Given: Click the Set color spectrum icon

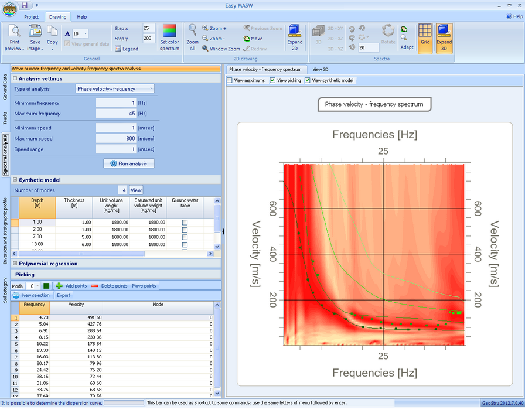Looking at the screenshot, I should [169, 31].
